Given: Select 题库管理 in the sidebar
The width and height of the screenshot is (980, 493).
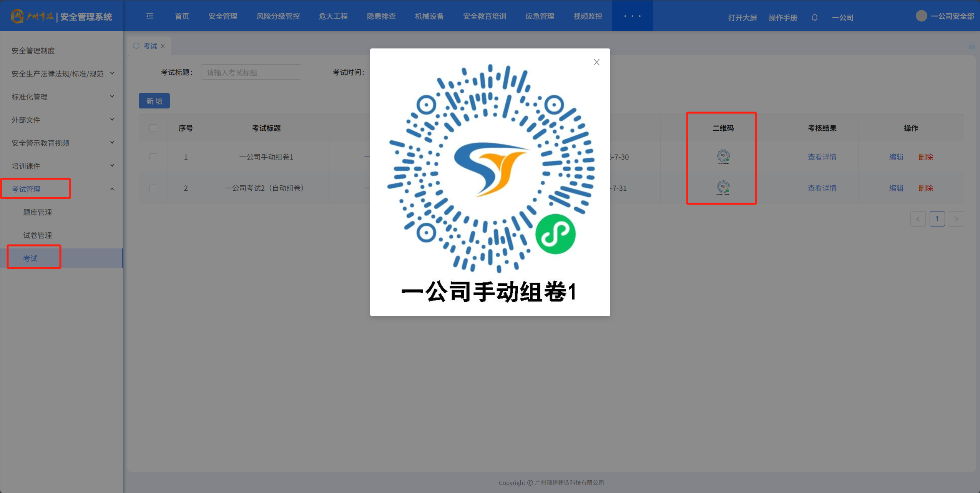Looking at the screenshot, I should 37,212.
